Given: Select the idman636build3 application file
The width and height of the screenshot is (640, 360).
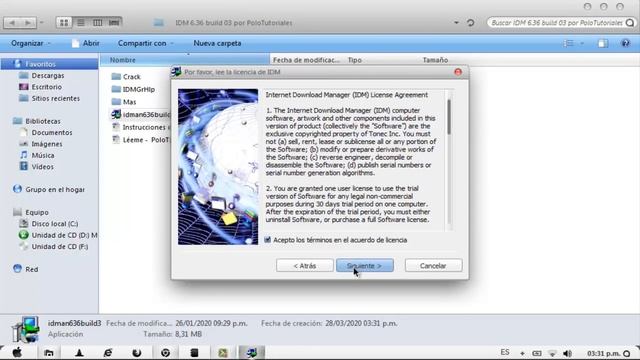Looking at the screenshot, I should pos(141,115).
